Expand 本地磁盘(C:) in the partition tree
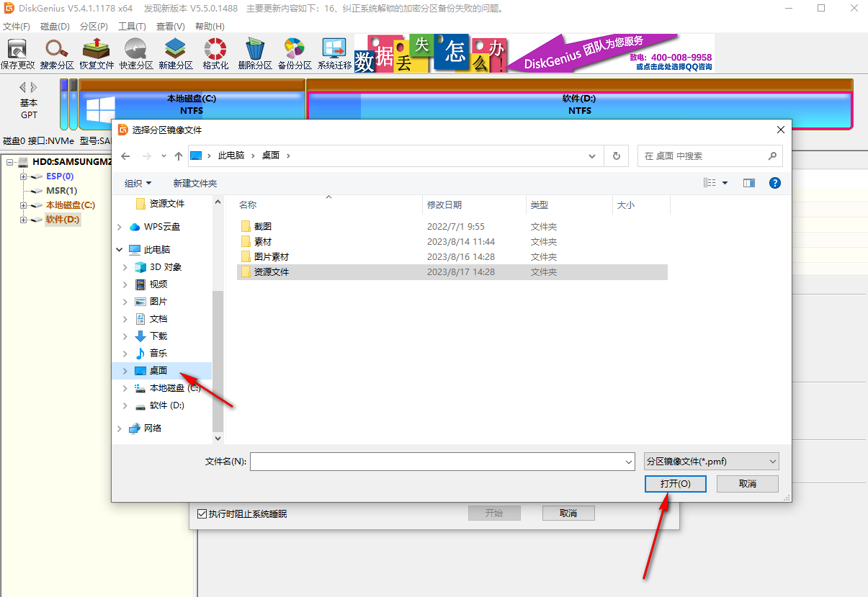The width and height of the screenshot is (868, 597). click(23, 205)
